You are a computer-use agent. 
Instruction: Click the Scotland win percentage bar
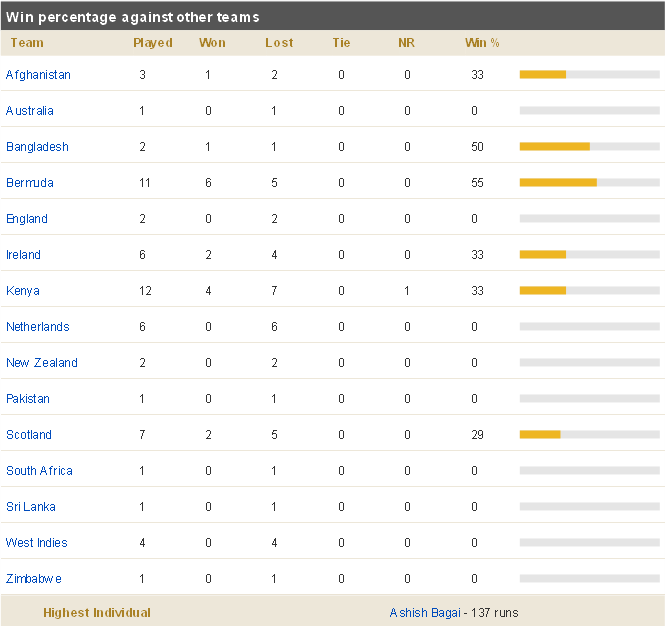coord(590,435)
